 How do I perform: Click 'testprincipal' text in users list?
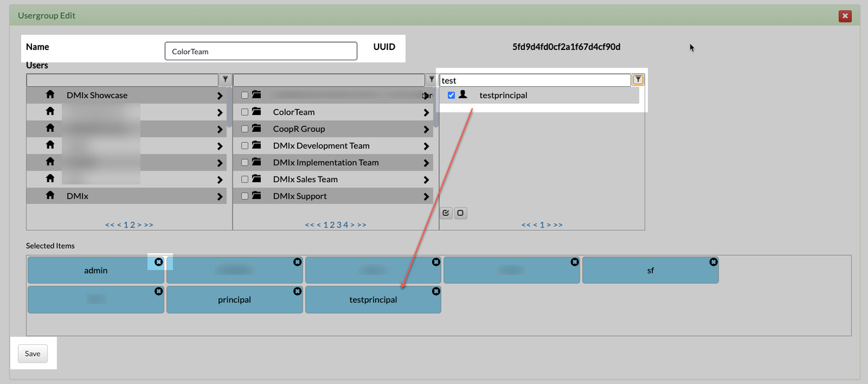[503, 95]
